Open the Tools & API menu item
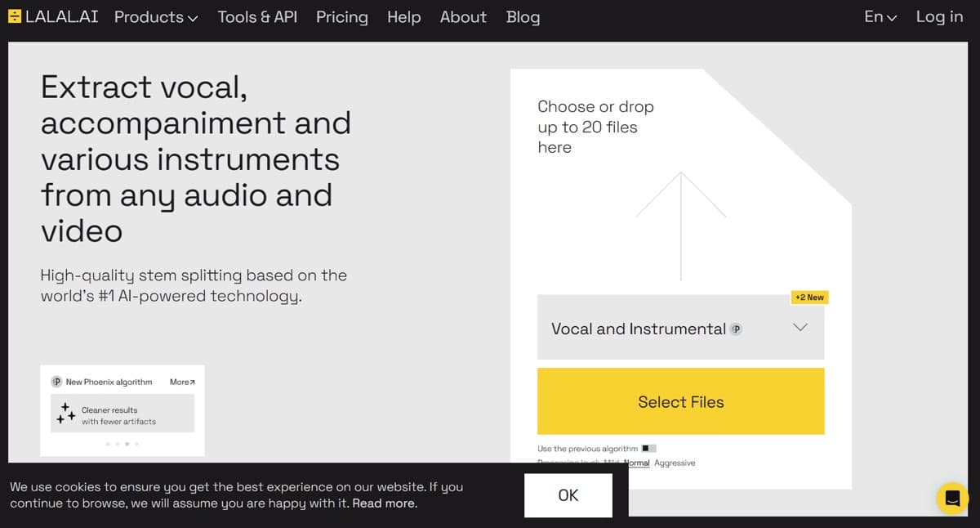Screen dimensions: 980x528 [257, 17]
